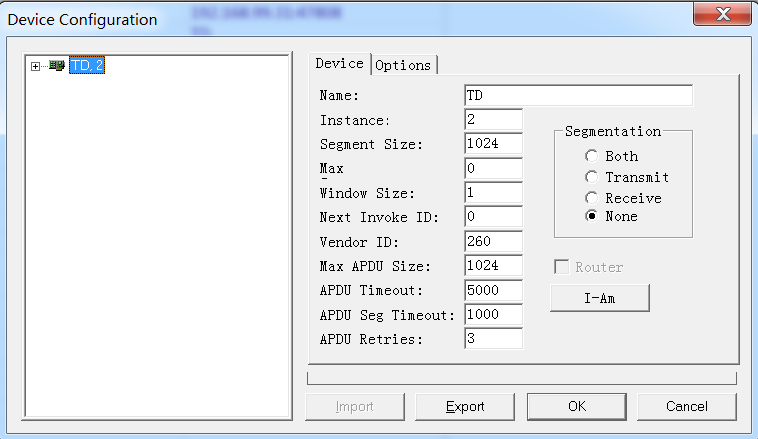The image size is (758, 439).
Task: Confirm with the OK button
Action: pyautogui.click(x=577, y=406)
